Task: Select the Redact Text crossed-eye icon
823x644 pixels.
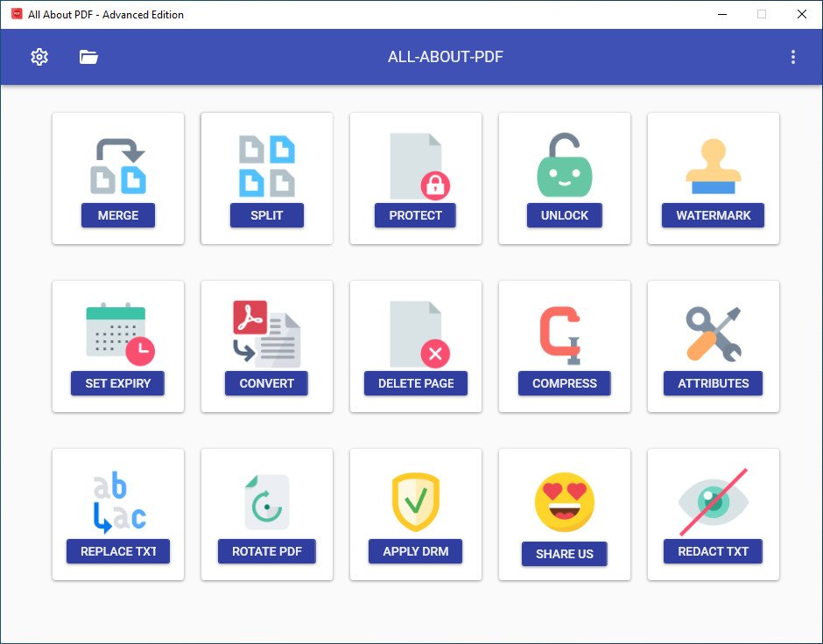Action: click(714, 502)
